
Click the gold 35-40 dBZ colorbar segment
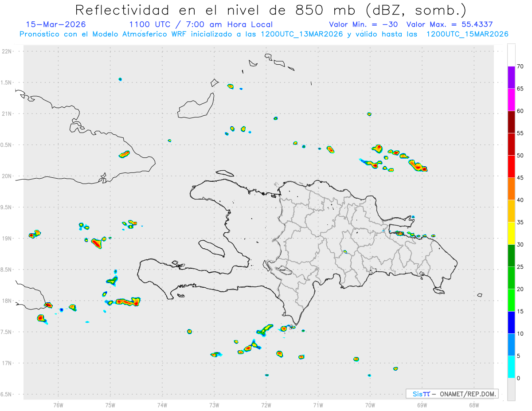[x=511, y=211]
